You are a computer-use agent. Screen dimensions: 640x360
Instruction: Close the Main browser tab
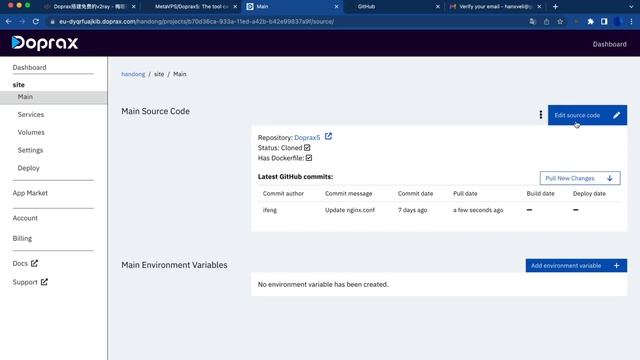pyautogui.click(x=336, y=7)
